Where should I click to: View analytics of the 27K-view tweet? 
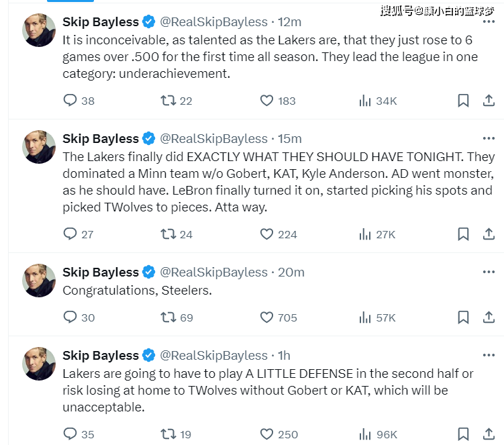coord(366,234)
